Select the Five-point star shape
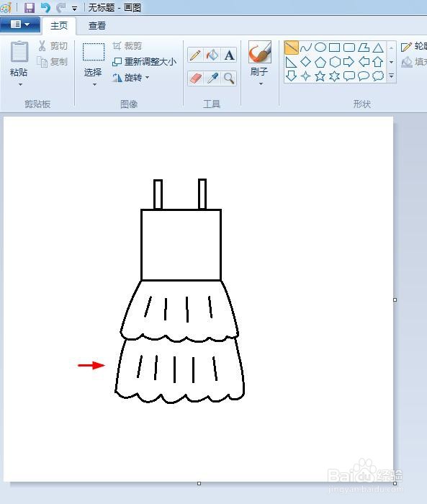This screenshot has width=427, height=504. pyautogui.click(x=320, y=76)
